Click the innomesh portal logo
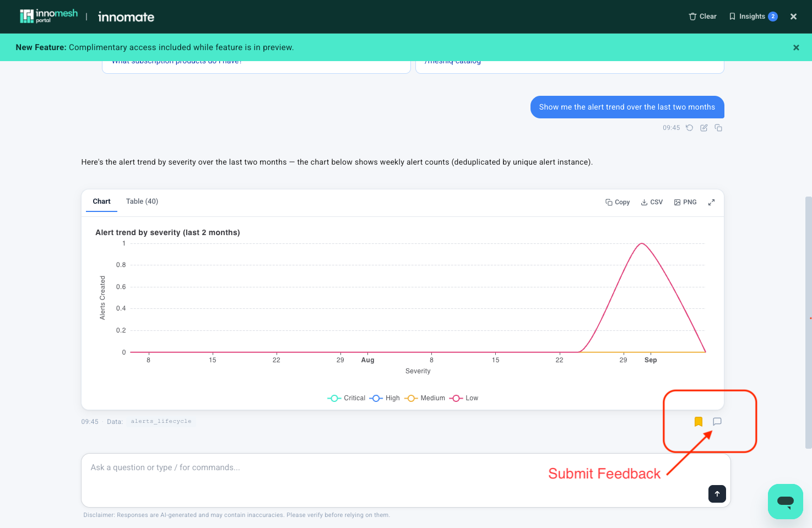812x528 pixels. 48,17
